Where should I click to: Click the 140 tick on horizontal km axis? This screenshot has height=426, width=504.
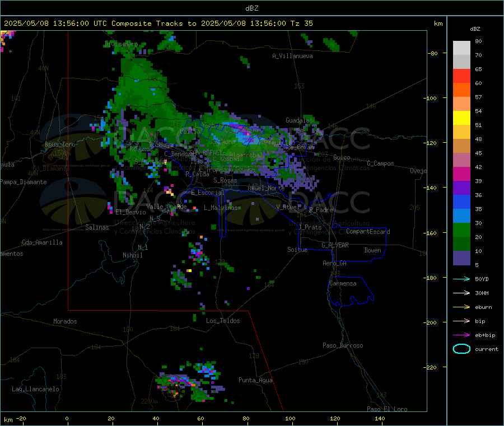coord(380,418)
